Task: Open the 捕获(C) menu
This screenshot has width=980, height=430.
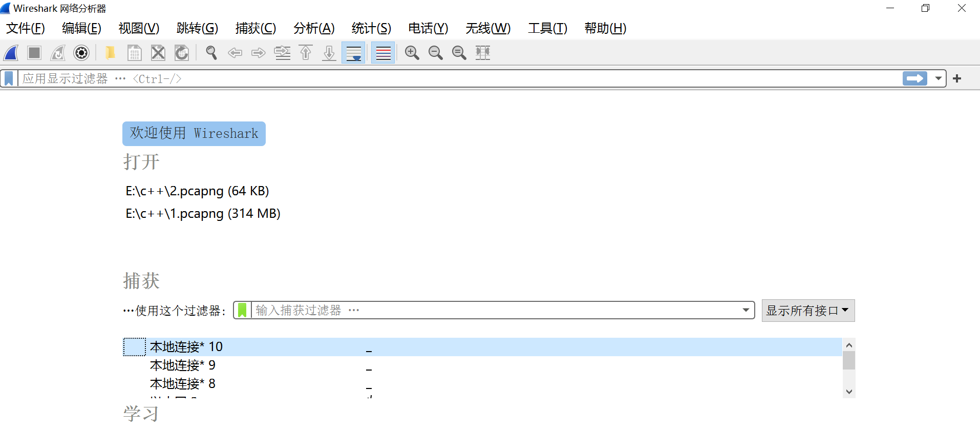Action: point(255,28)
